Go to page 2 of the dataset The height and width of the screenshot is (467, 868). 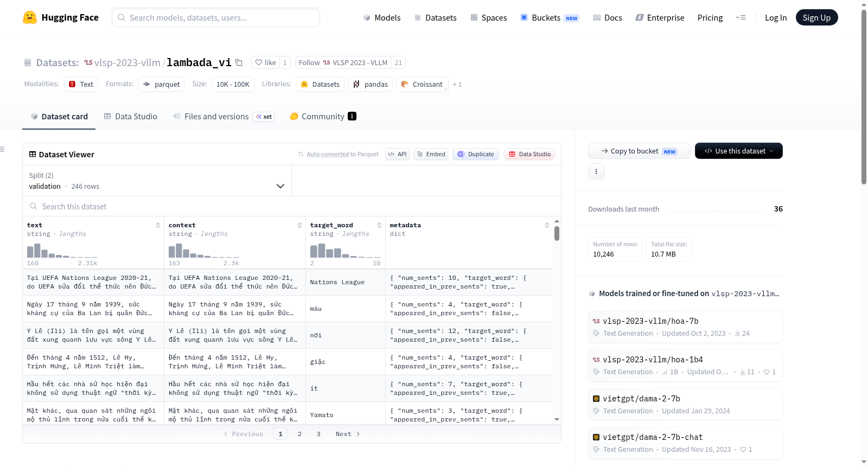tap(299, 434)
